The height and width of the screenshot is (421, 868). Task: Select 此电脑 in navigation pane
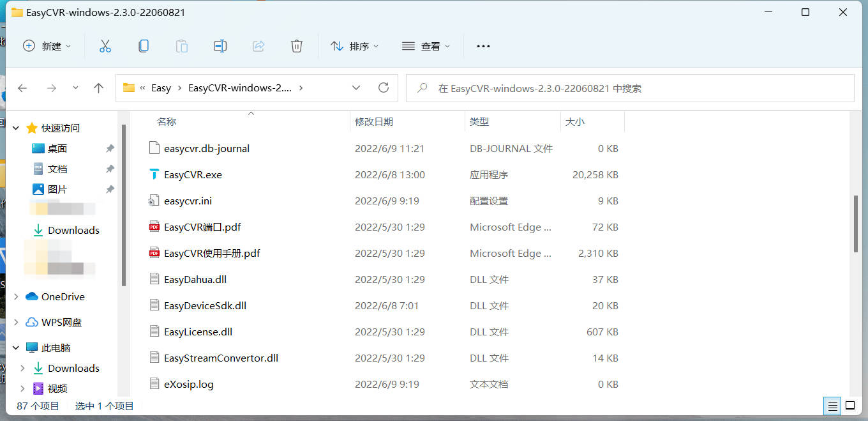(x=56, y=348)
